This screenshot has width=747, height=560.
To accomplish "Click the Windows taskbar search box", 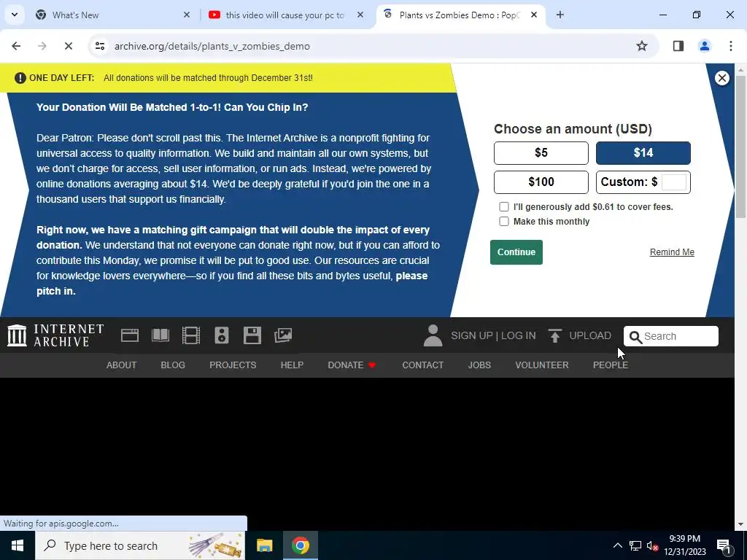I will (140, 545).
